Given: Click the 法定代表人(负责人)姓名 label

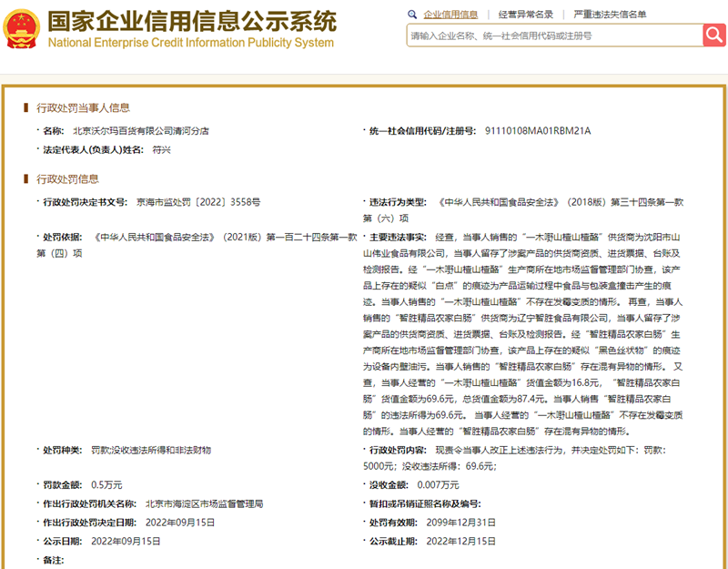Looking at the screenshot, I should [x=94, y=150].
